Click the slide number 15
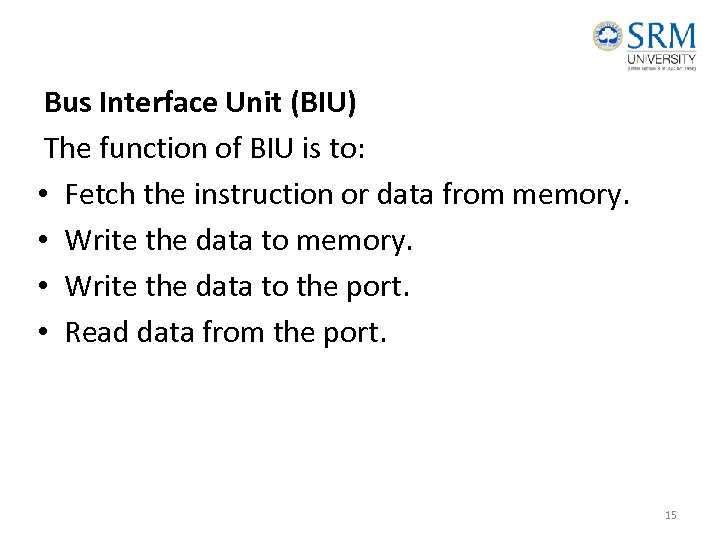This screenshot has width=720, height=540. tap(670, 515)
